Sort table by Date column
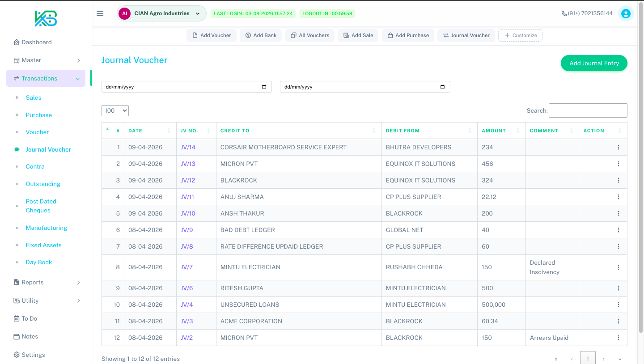The image size is (644, 364). coord(150,131)
